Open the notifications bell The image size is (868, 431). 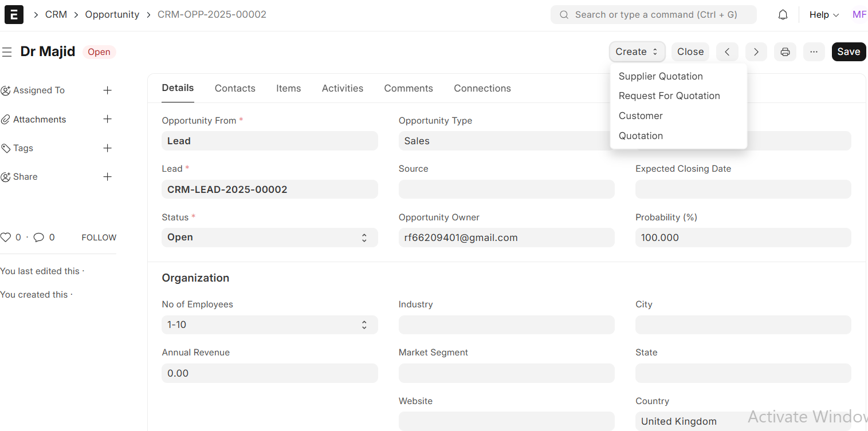[783, 15]
